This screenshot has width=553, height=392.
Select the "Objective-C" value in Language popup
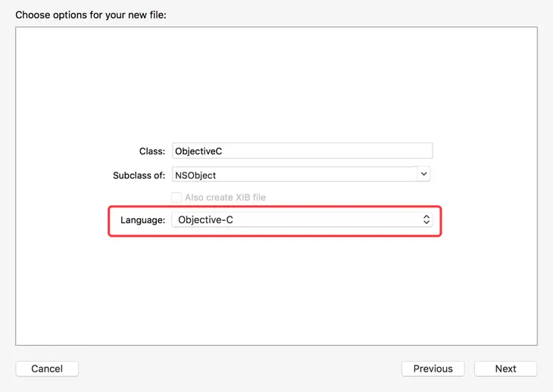point(211,220)
